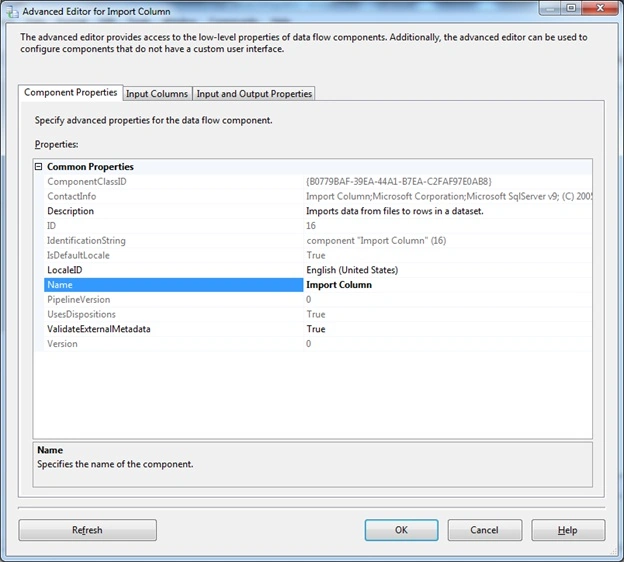Click the ID value 16
Viewport: 624px width, 562px height.
(x=448, y=226)
